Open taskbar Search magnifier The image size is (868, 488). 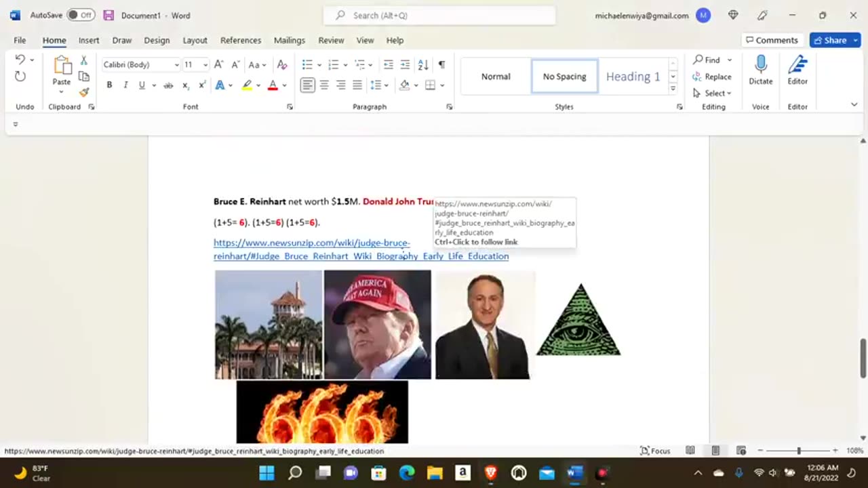click(295, 472)
